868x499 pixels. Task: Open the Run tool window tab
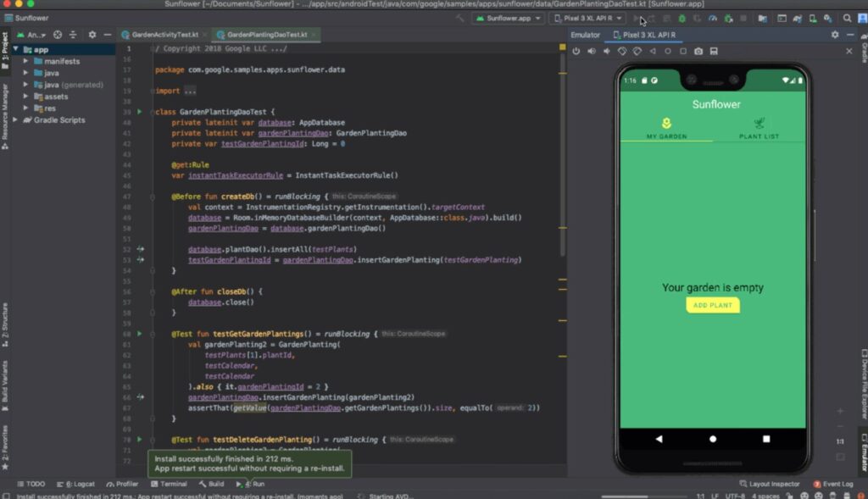[x=250, y=484]
